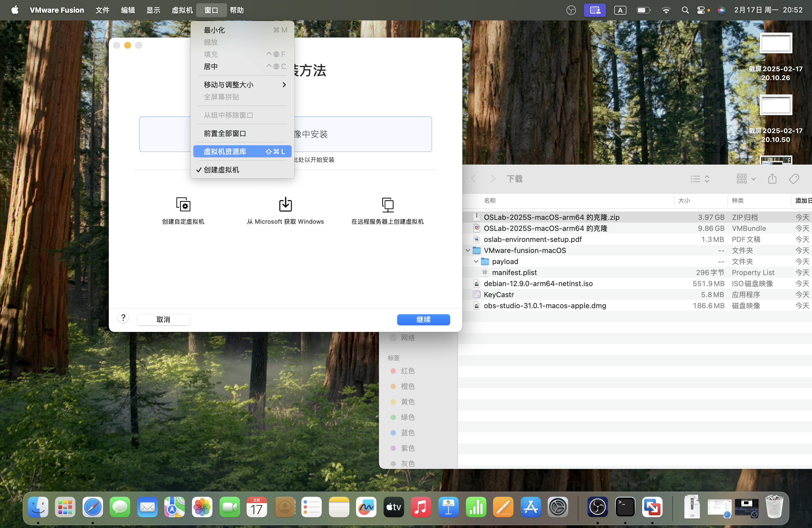Click the OBS status icon in menu bar

[571, 10]
